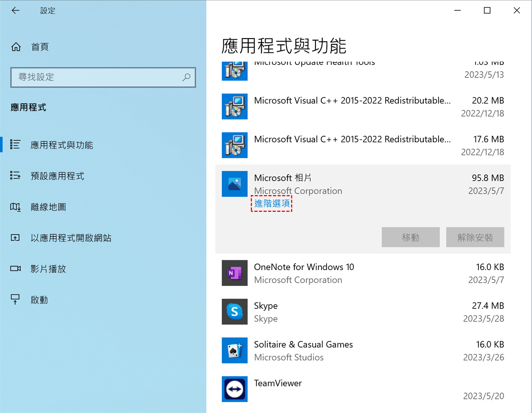
Task: Open 以應用程式開啟網站 page
Action: (71, 238)
